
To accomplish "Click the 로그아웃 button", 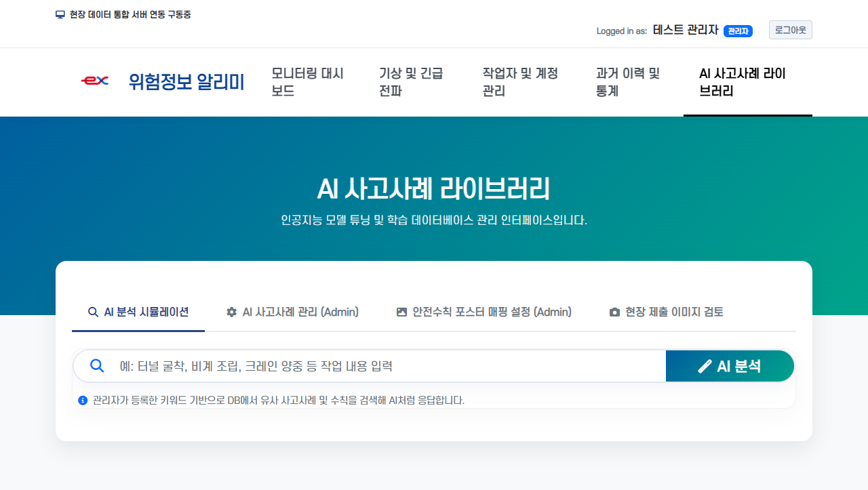I will click(791, 30).
